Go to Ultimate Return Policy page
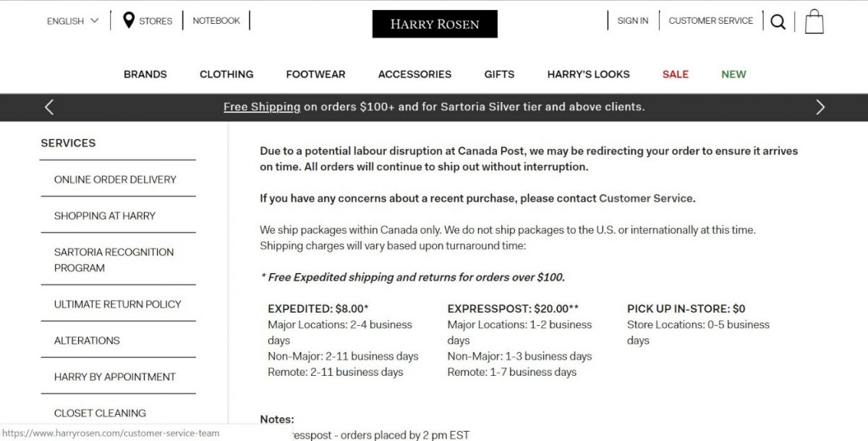The image size is (868, 441). [x=118, y=303]
